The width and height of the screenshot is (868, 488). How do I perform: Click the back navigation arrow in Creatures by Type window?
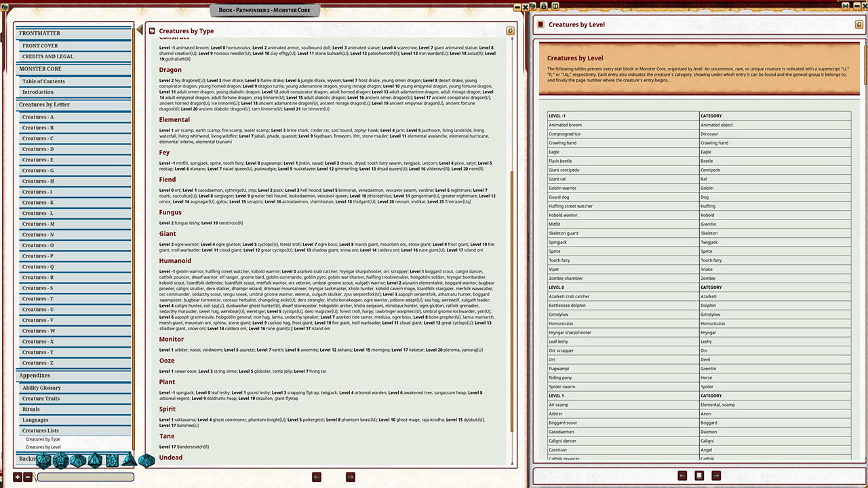point(317,476)
